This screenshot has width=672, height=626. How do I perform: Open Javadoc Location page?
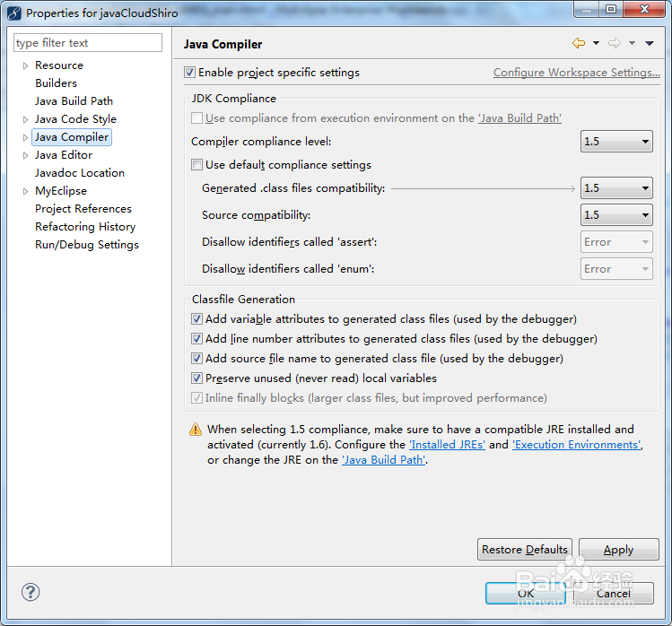coord(80,173)
